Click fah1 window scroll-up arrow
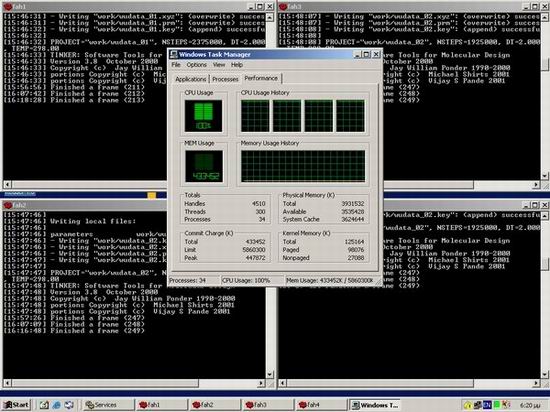This screenshot has width=550, height=412. point(269,17)
